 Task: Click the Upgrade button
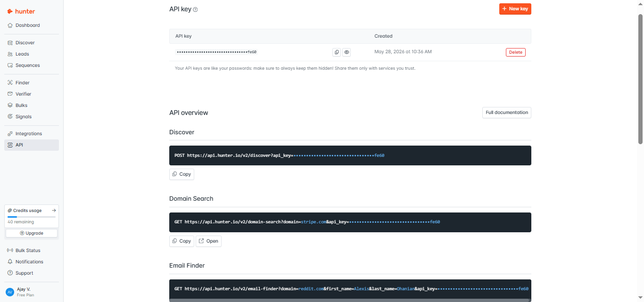point(32,233)
